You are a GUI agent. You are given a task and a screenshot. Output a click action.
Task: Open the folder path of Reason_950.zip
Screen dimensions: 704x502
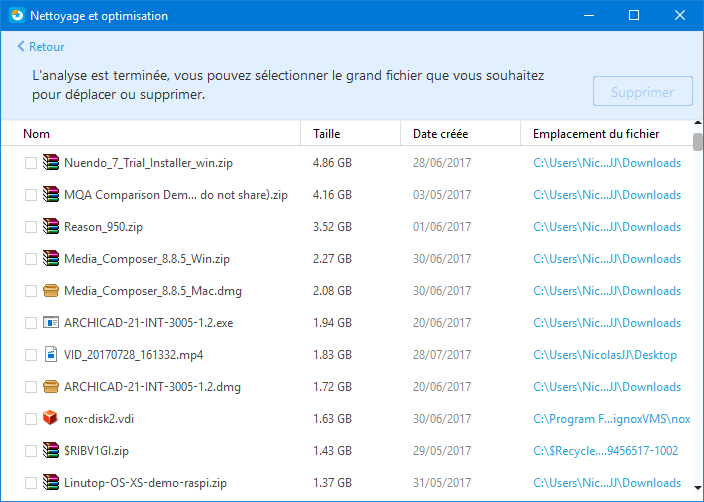607,227
